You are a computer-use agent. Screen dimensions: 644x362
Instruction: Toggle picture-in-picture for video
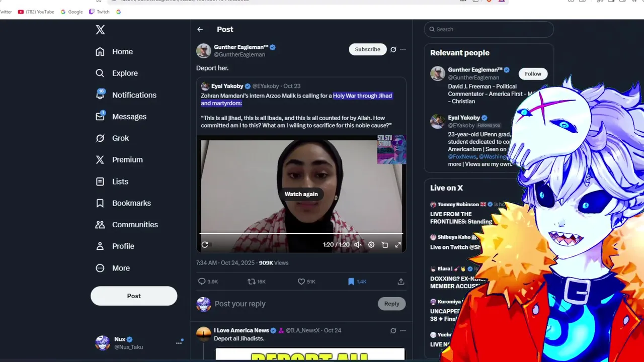385,245
